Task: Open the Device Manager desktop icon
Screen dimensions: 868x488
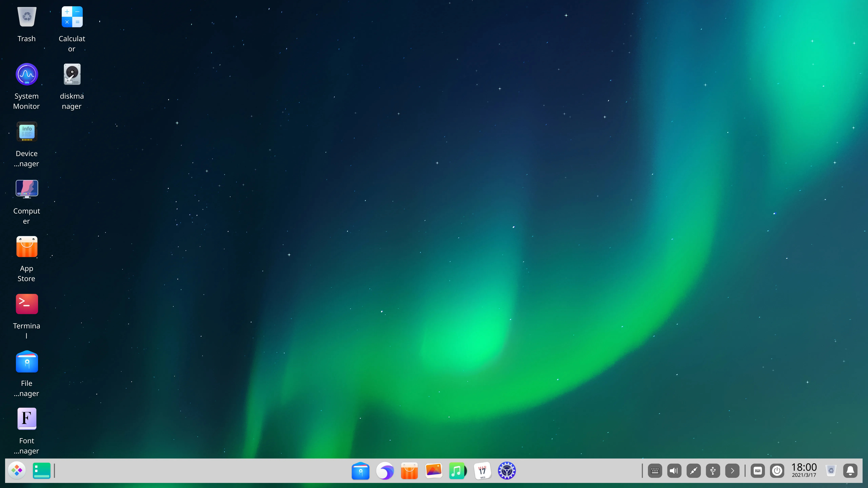Action: tap(27, 131)
